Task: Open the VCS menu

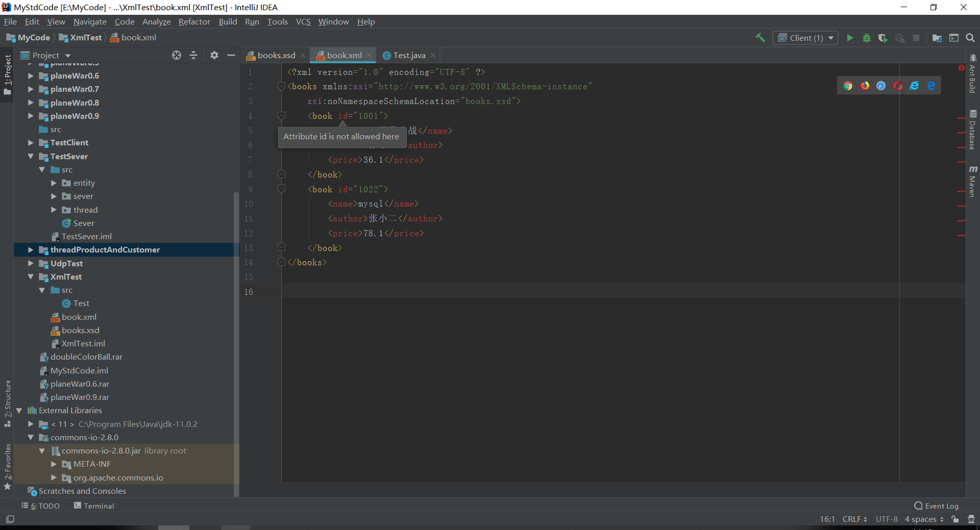Action: [303, 21]
